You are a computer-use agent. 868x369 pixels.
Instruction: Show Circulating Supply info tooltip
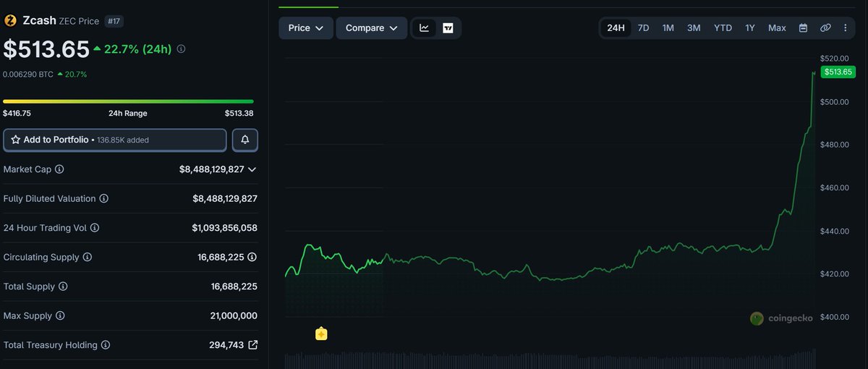click(88, 257)
